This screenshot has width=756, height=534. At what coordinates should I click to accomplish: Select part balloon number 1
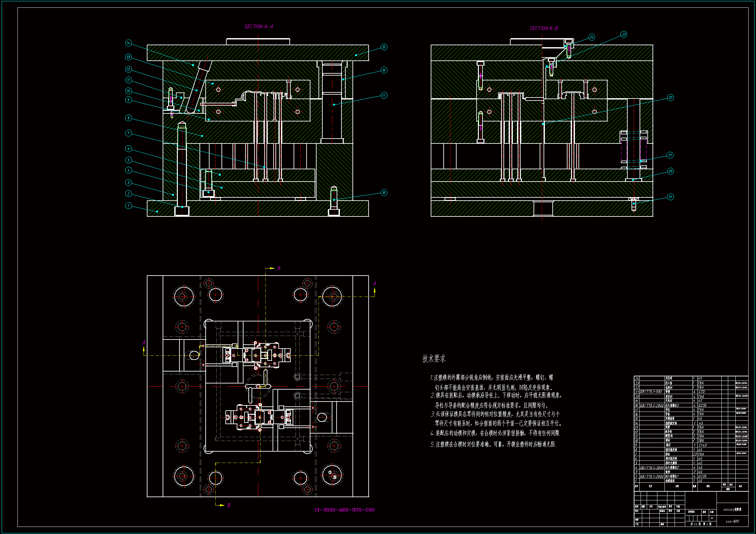[128, 206]
